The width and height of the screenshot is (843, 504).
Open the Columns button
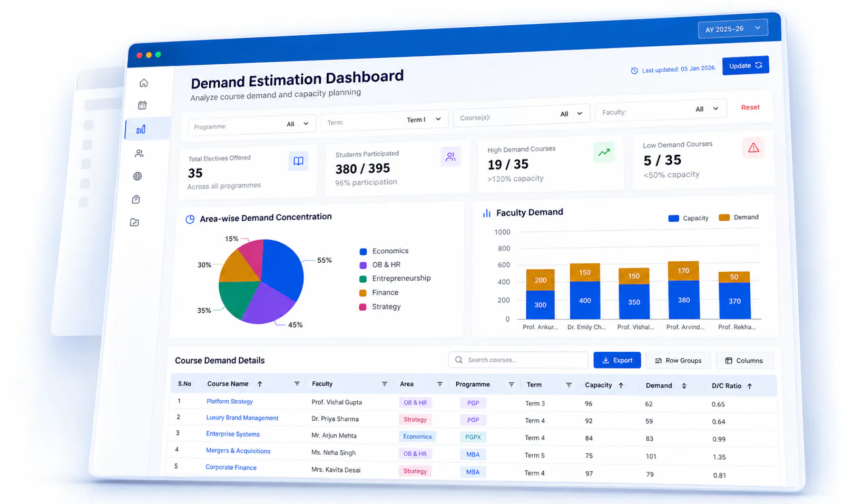pos(744,361)
